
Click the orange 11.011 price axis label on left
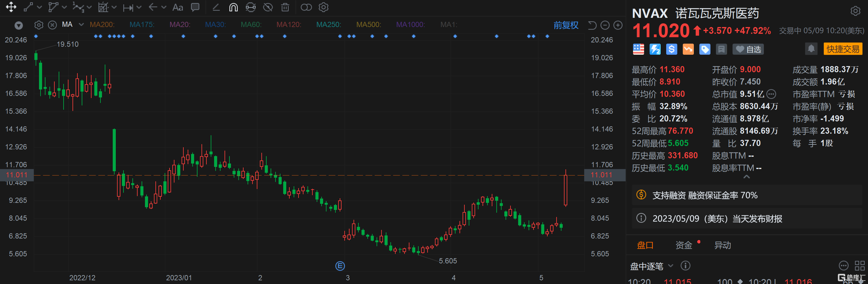coord(17,175)
